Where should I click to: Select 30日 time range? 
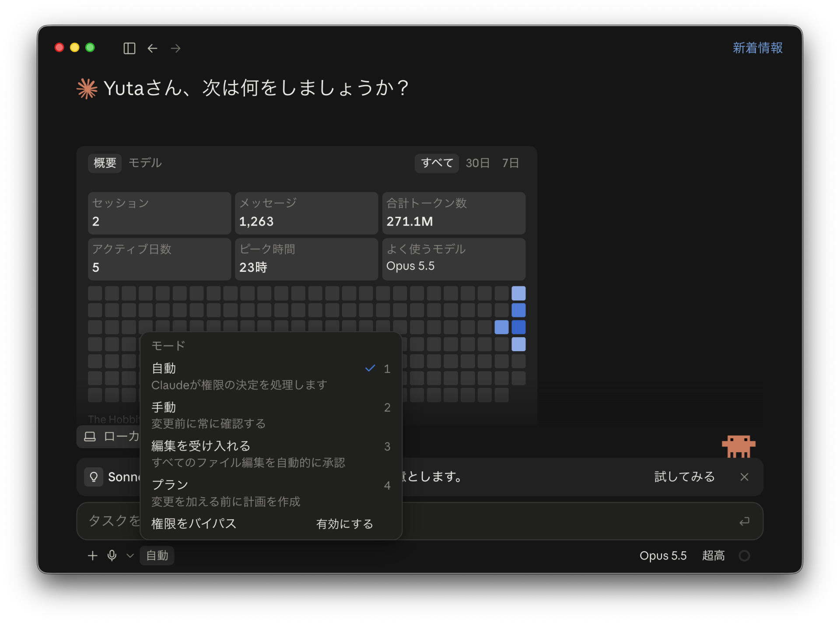[x=477, y=163]
